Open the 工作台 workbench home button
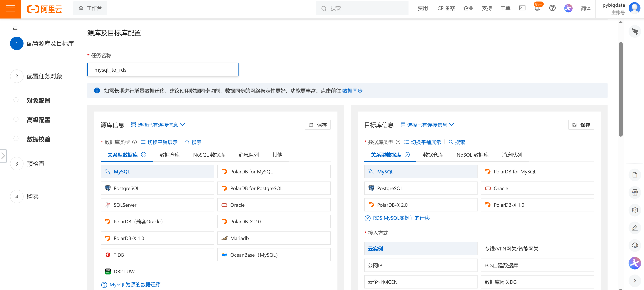Screen dimensions: 644x290 [90, 8]
